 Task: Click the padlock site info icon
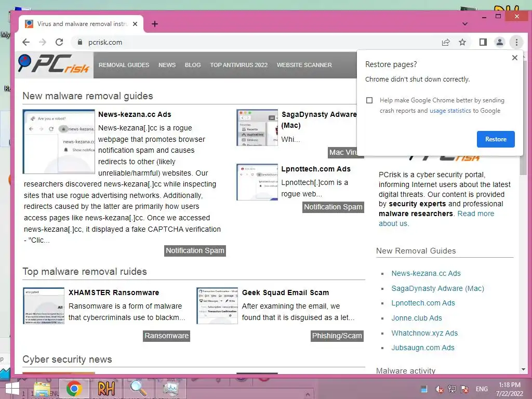click(x=80, y=42)
